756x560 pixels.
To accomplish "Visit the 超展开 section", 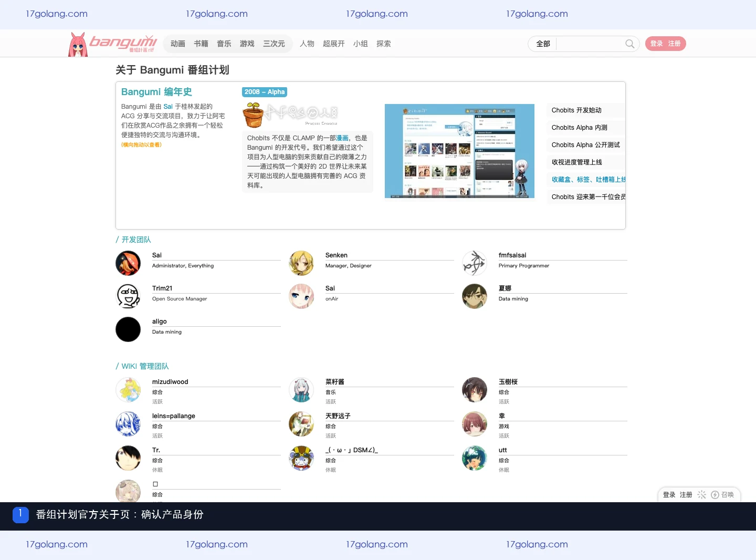I will (x=334, y=44).
